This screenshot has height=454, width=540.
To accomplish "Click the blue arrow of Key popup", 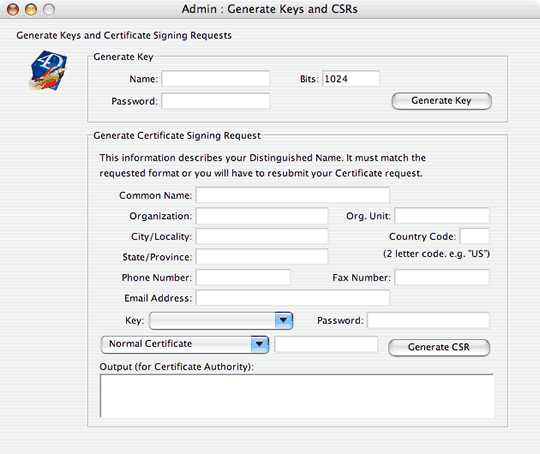I will 283,321.
